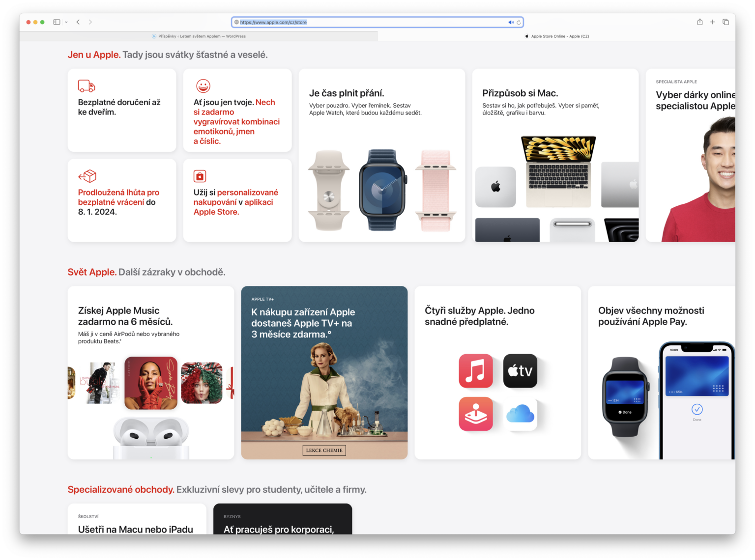Click the iPhone showing Apple Pay card

click(x=697, y=401)
